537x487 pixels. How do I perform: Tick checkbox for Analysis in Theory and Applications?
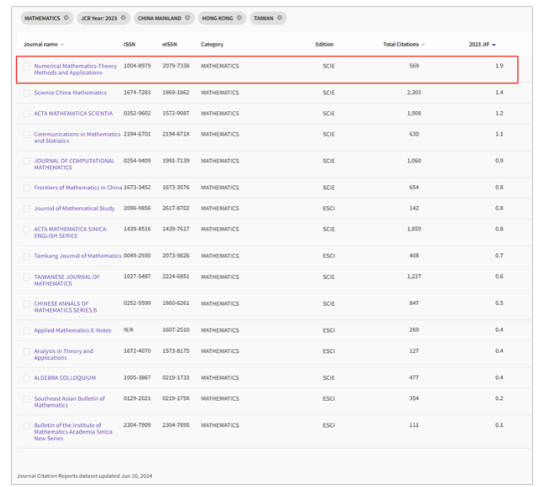[27, 351]
